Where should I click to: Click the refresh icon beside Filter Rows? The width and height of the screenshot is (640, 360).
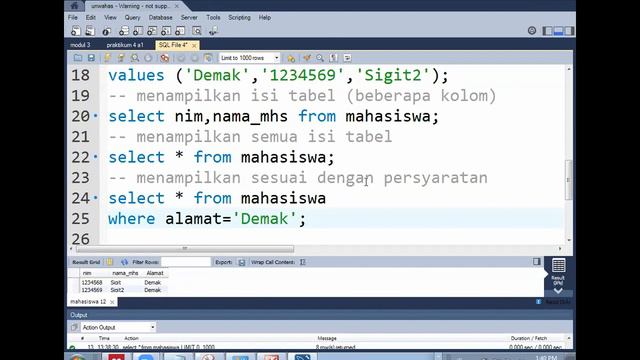click(124, 262)
